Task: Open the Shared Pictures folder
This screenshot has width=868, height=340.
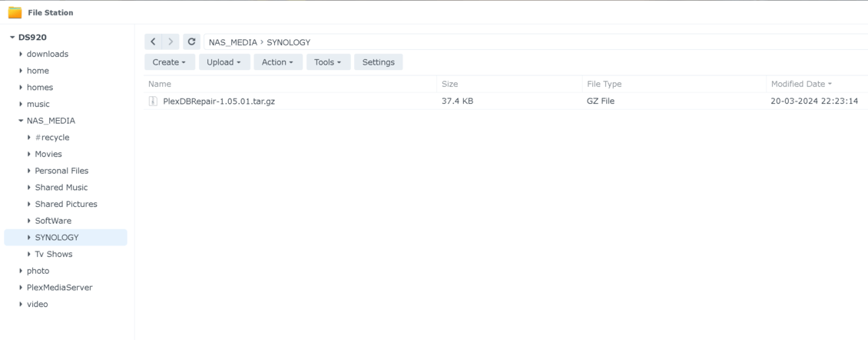Action: click(x=66, y=204)
